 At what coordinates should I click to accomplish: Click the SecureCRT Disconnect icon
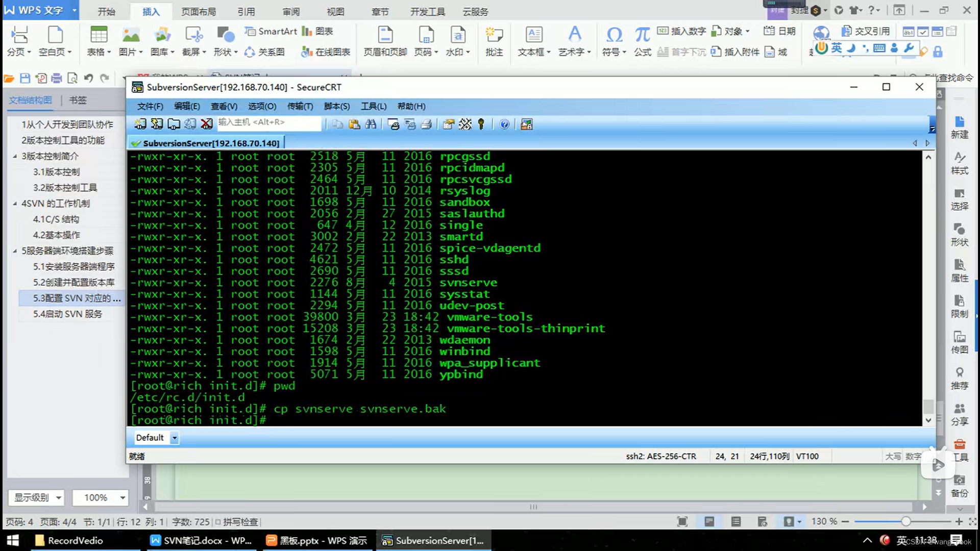coord(206,124)
